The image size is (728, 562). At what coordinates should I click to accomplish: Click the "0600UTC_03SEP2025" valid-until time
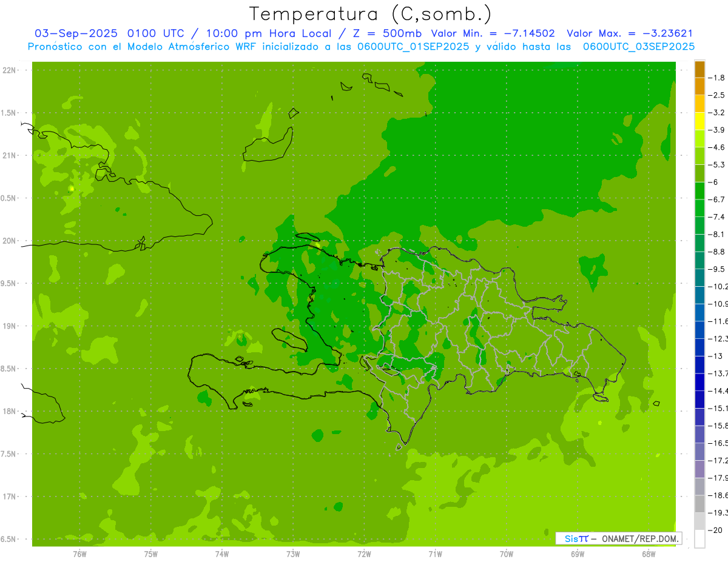[639, 47]
